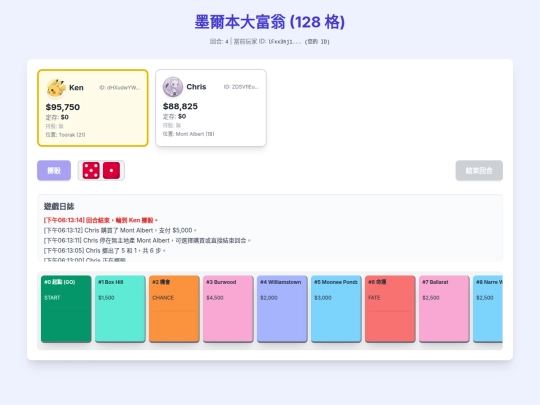Image resolution: width=540 pixels, height=405 pixels.
Task: Select the #7 Ballarat tile
Action: 444,309
